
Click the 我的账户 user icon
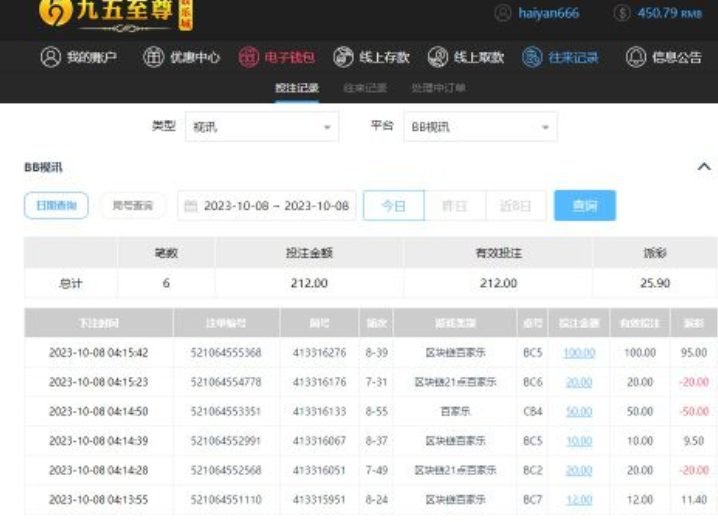pos(50,57)
